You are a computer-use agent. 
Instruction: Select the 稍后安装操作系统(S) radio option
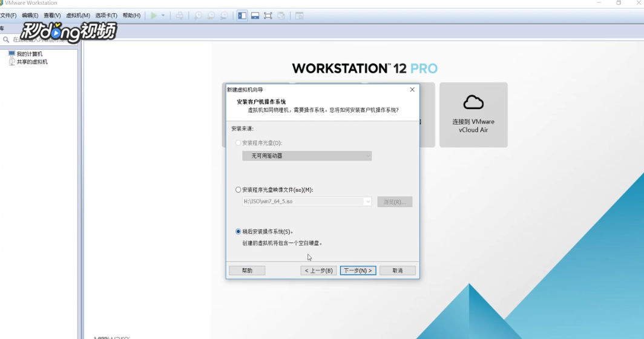[x=238, y=232]
